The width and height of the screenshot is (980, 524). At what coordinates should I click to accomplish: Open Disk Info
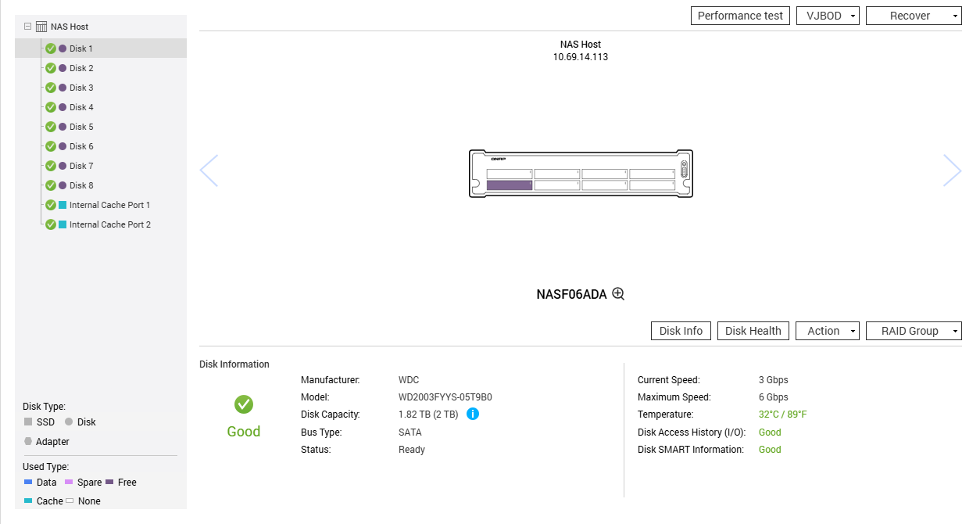[x=681, y=331]
